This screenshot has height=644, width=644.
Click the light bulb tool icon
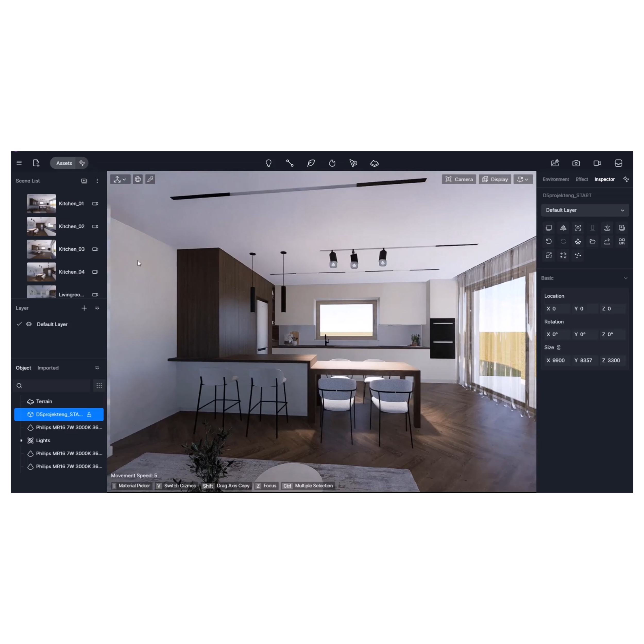point(268,163)
